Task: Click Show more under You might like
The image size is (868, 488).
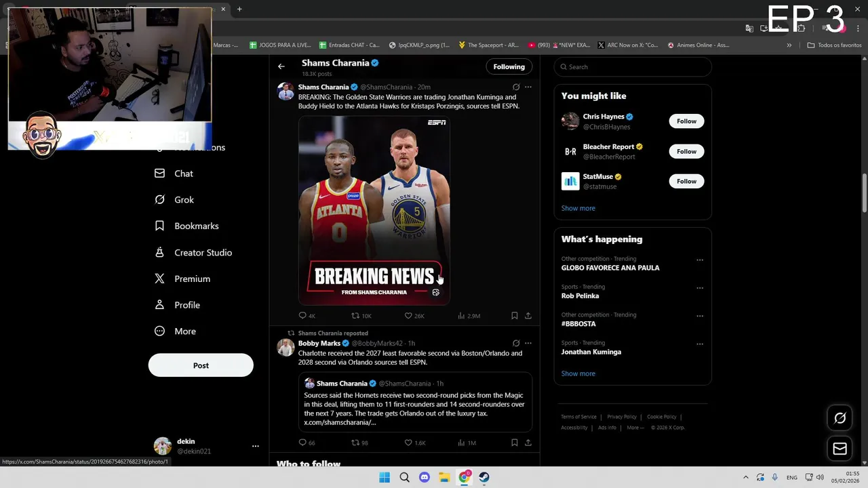Action: (x=578, y=208)
